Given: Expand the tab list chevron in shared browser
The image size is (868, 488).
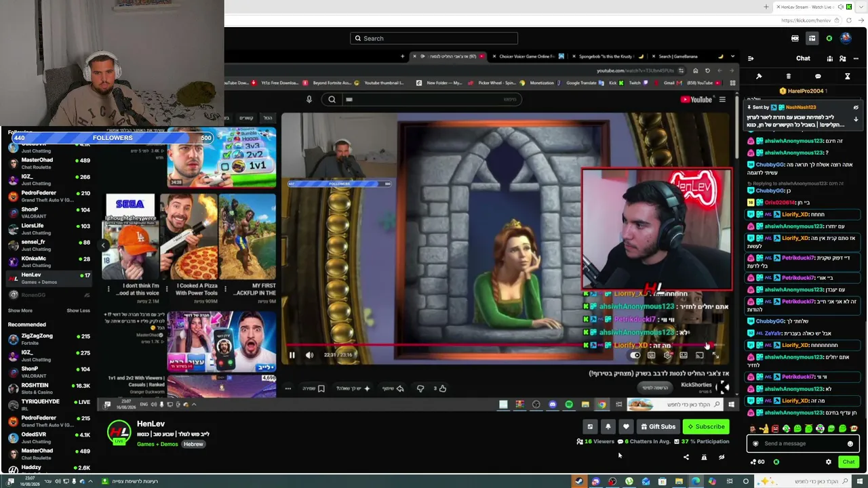Looking at the screenshot, I should [x=732, y=56].
